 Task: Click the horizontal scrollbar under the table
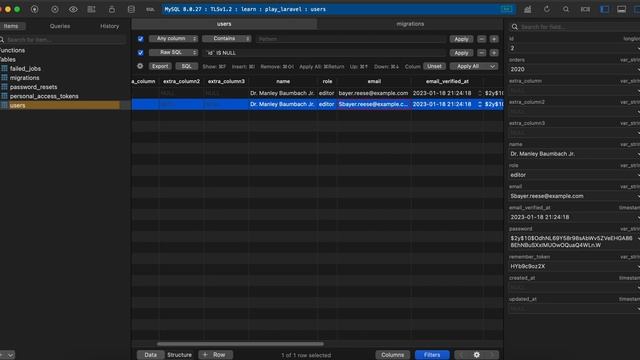[240, 344]
